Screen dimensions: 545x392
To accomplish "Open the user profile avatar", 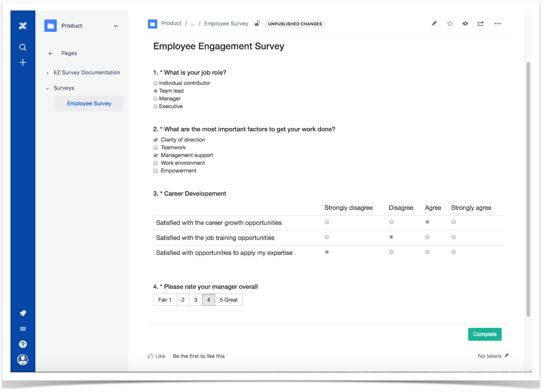I will point(23,359).
